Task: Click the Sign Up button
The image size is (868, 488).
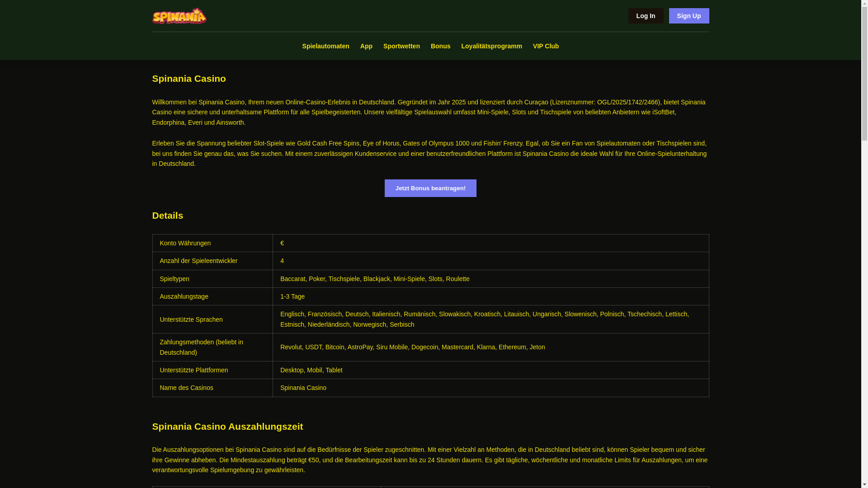Action: 689,16
